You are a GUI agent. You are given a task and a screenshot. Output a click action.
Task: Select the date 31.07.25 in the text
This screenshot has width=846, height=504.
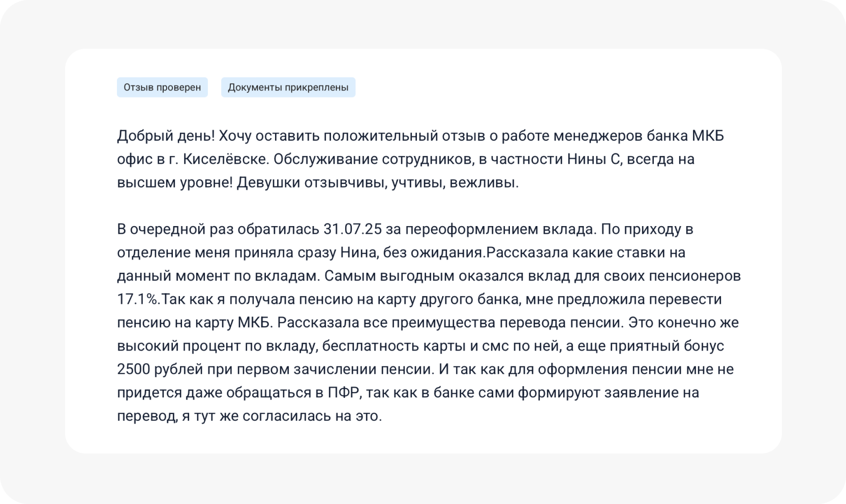tap(352, 230)
